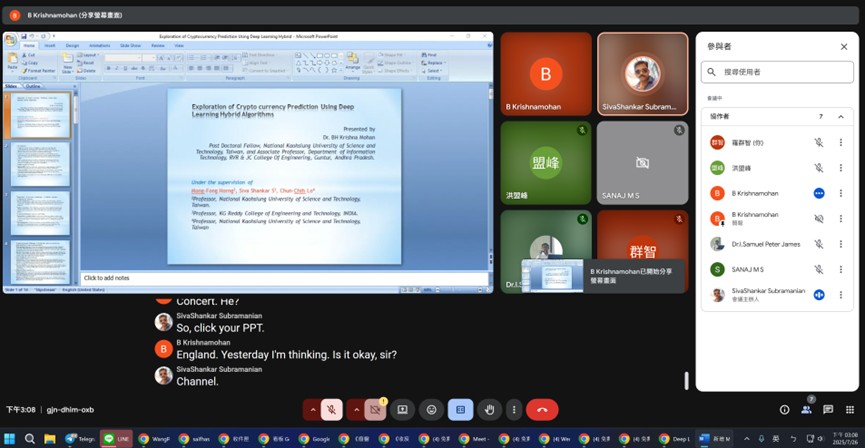The height and width of the screenshot is (448, 865).
Task: Turn on the camera in the call bar
Action: [376, 409]
